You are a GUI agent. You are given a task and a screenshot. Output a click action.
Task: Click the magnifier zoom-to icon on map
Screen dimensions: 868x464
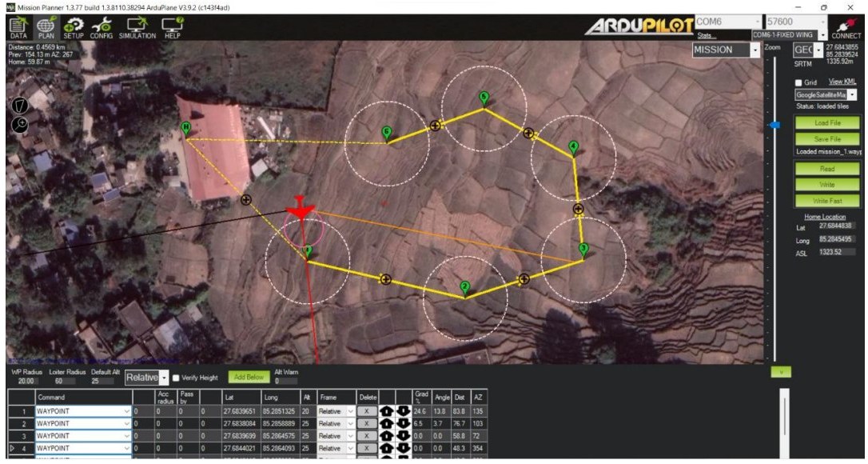(19, 124)
